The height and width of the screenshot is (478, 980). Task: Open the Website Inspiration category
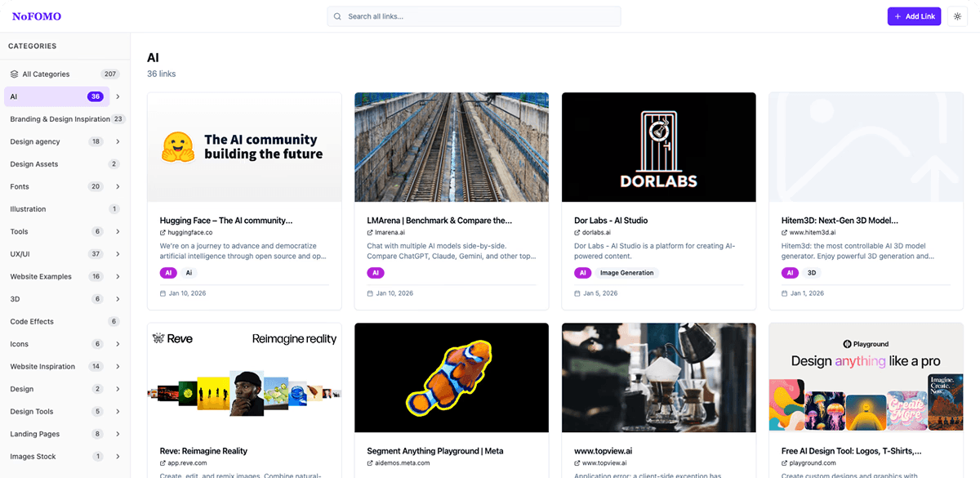click(x=56, y=366)
